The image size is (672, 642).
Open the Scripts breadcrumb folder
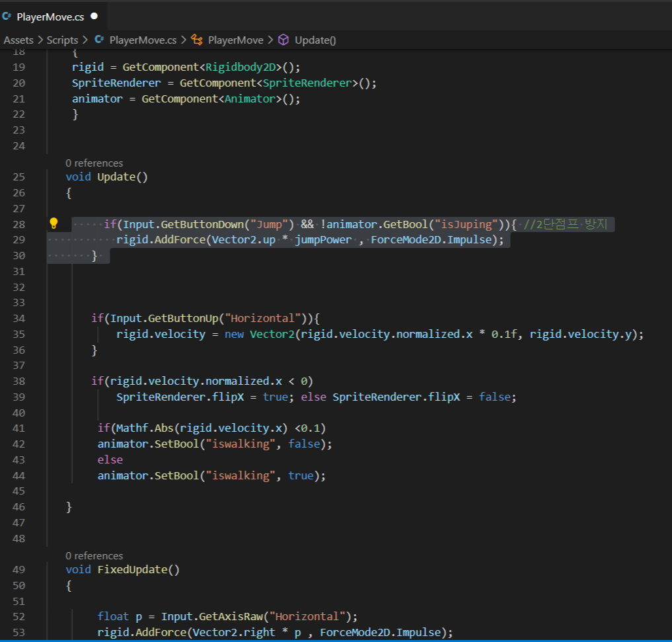[x=62, y=40]
